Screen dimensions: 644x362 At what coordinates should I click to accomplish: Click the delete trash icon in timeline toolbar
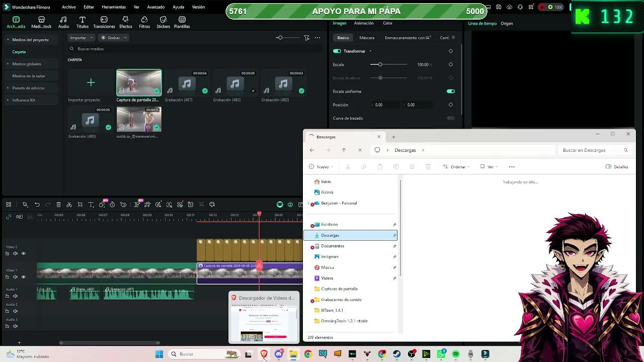tap(58, 205)
